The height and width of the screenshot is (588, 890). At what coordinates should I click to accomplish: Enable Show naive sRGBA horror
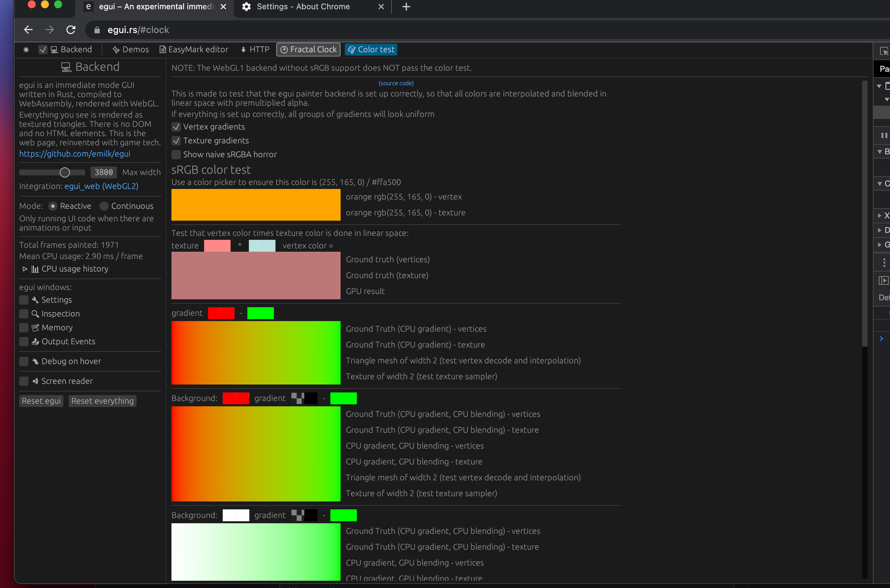tap(176, 154)
